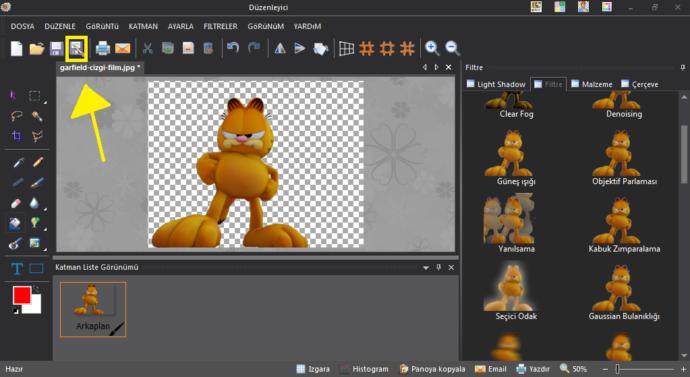This screenshot has width=690, height=377.
Task: Create a new blank document
Action: coord(16,48)
